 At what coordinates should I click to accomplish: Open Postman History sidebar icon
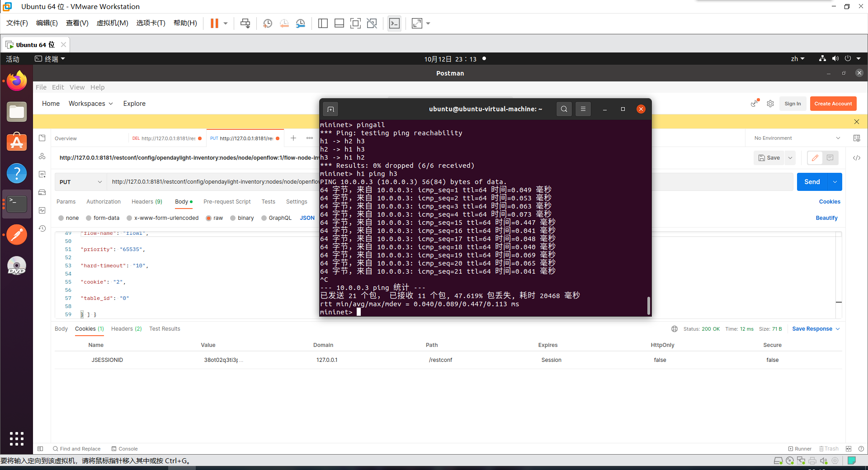click(42, 228)
